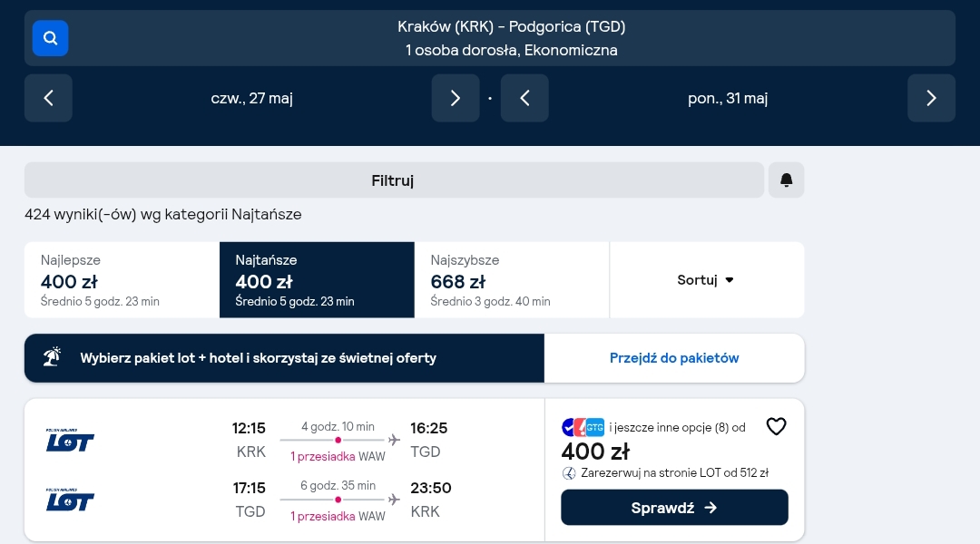Select the Najtańsze sorting tab
This screenshot has height=544, width=980.
point(317,280)
